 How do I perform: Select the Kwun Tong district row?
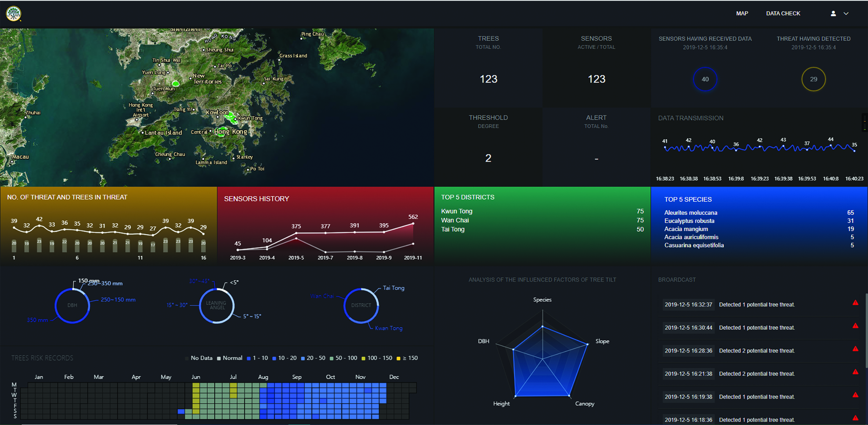tap(542, 211)
